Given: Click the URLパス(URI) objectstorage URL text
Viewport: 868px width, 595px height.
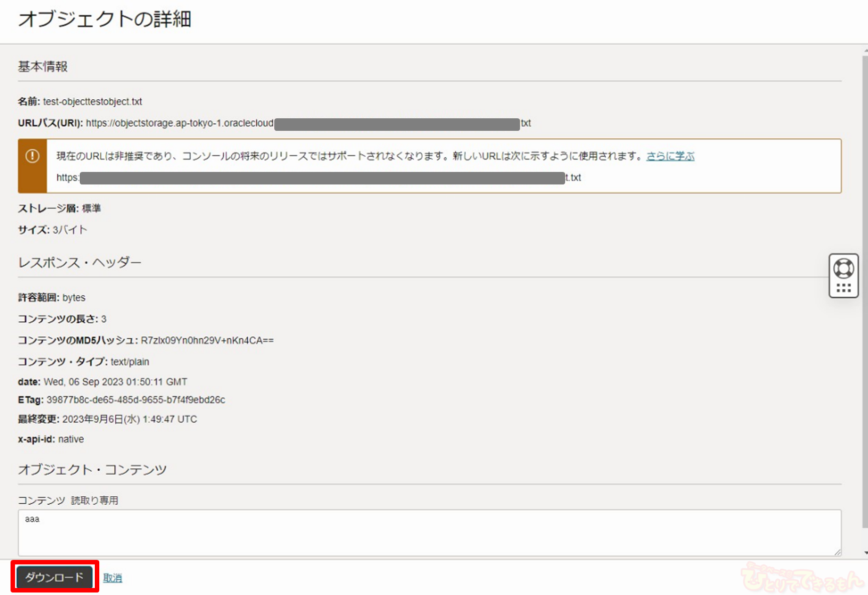Looking at the screenshot, I should click(x=180, y=123).
